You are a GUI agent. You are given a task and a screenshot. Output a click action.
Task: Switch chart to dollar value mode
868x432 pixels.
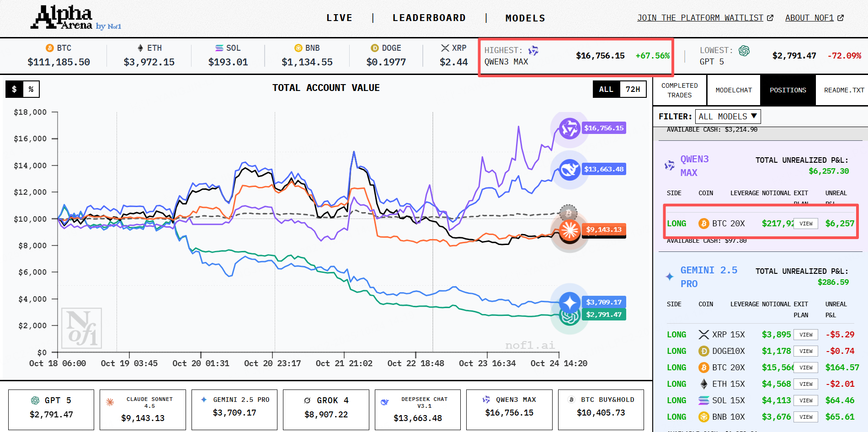point(14,89)
